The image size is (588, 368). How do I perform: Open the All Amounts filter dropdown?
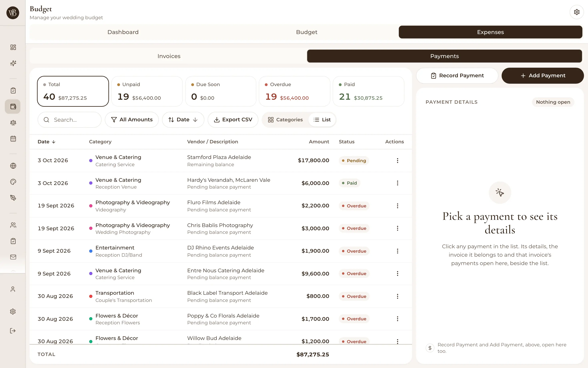point(132,120)
